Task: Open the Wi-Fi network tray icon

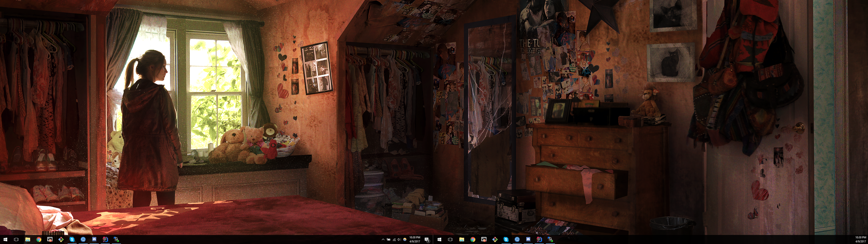Action: click(394, 240)
